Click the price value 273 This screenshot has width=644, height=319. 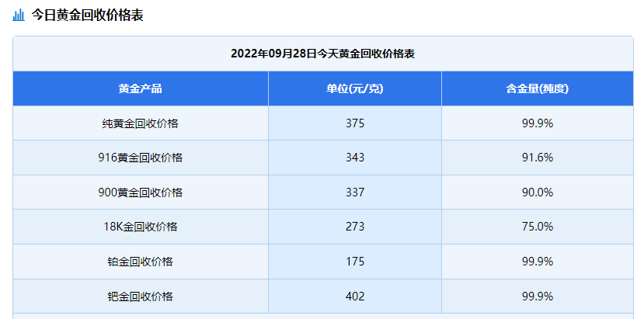point(355,227)
